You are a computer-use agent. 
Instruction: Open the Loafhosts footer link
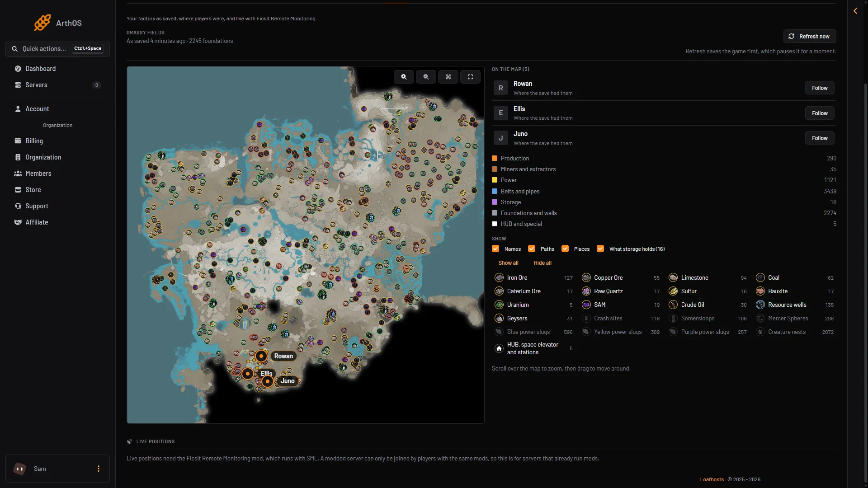point(712,479)
